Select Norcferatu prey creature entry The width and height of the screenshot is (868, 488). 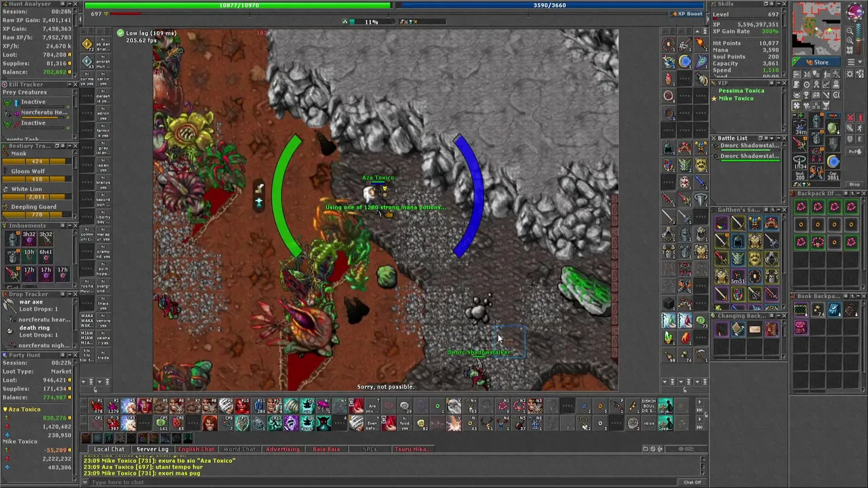(x=37, y=114)
